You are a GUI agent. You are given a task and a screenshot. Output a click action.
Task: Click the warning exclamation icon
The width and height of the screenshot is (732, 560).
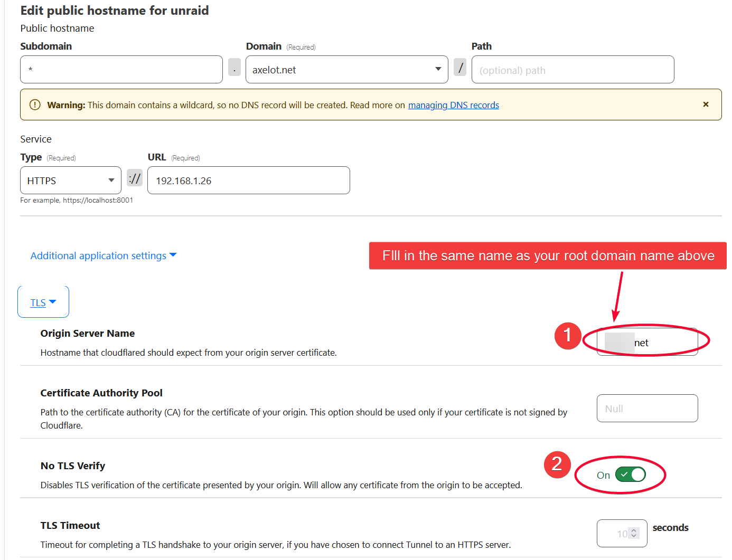click(35, 105)
